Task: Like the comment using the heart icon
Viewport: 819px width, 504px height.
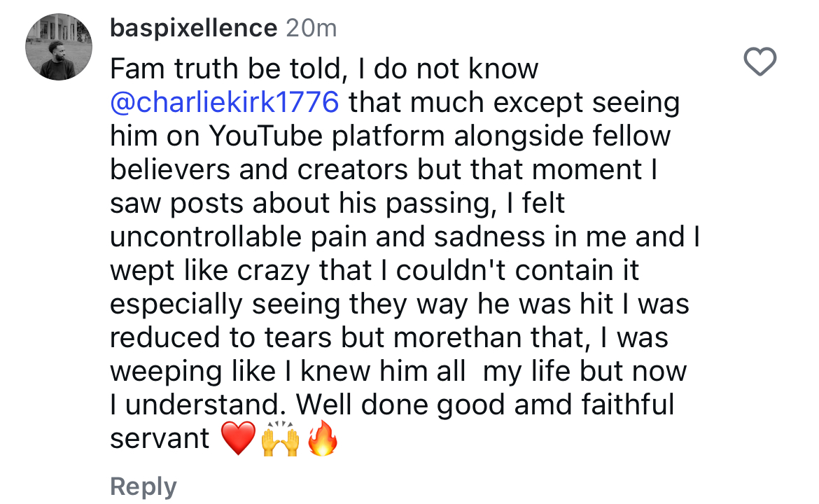Action: (x=760, y=62)
